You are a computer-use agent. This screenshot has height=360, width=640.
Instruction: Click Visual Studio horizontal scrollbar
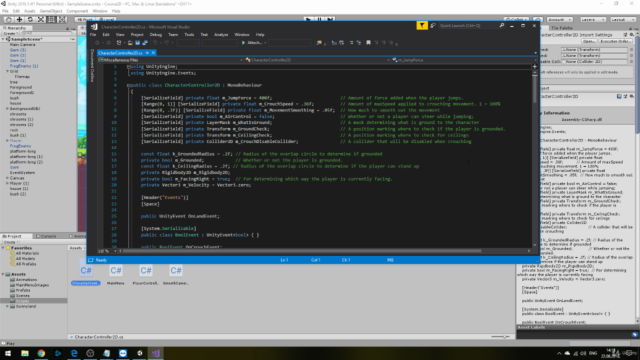pyautogui.click(x=302, y=251)
